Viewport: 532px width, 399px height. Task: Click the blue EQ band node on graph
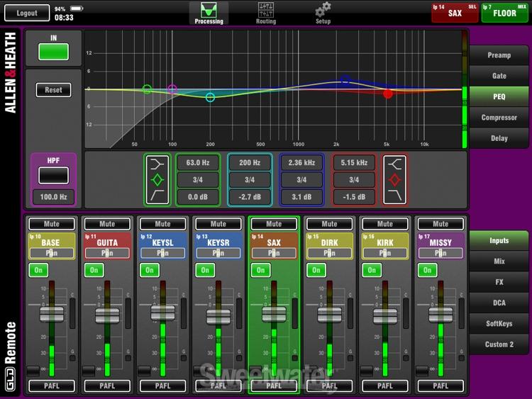(x=345, y=81)
